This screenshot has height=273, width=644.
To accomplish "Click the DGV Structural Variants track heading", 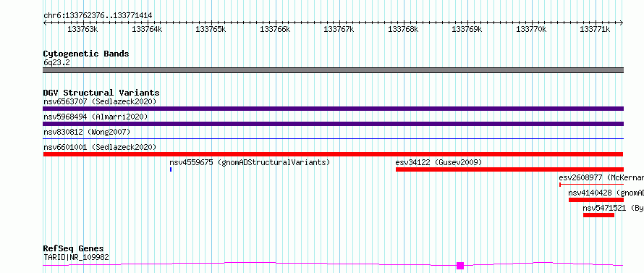I will pyautogui.click(x=101, y=93).
